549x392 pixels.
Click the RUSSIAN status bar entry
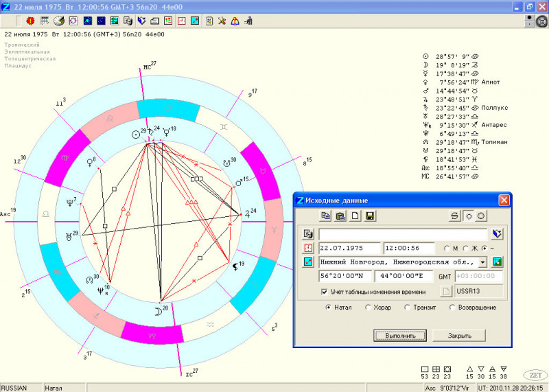[14, 388]
